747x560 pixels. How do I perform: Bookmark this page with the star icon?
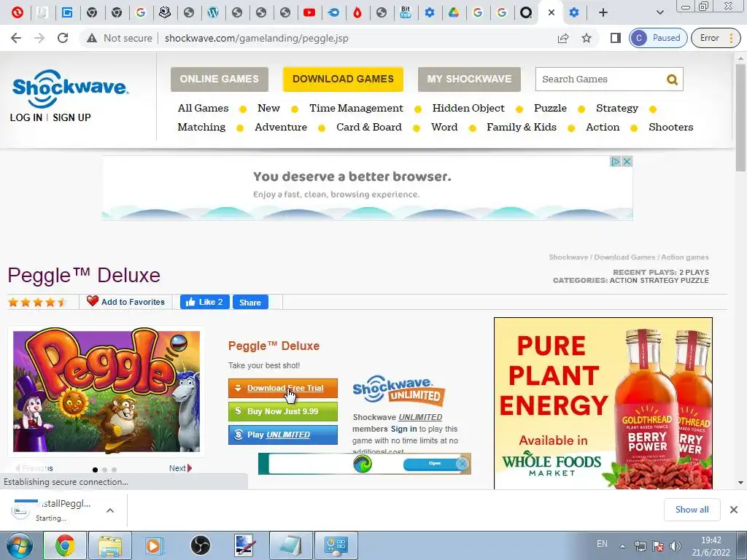[587, 38]
